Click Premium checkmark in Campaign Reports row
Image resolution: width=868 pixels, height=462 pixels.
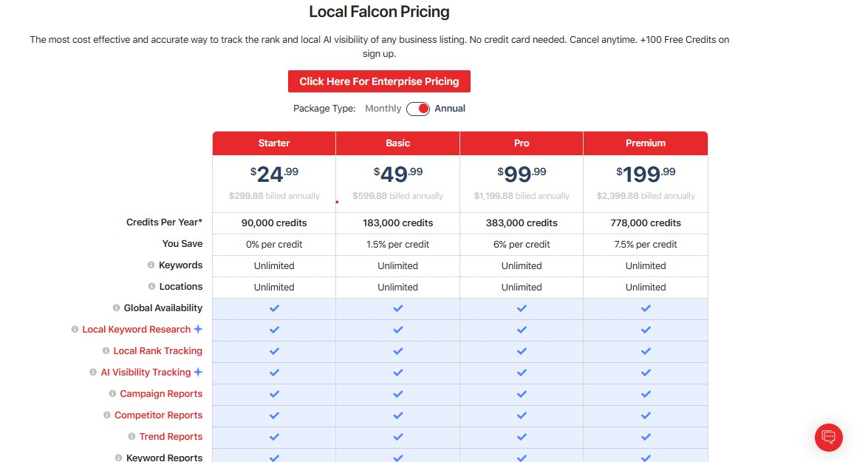tap(646, 394)
